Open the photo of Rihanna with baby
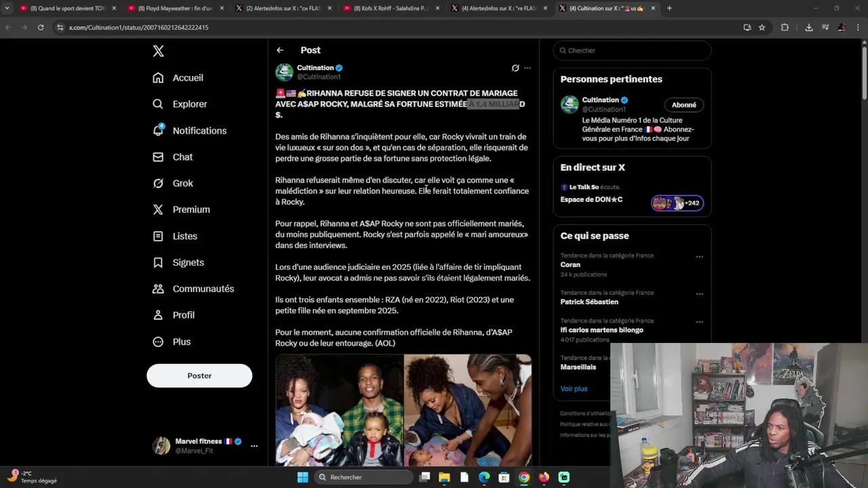Viewport: 868px width, 488px height. [x=468, y=410]
